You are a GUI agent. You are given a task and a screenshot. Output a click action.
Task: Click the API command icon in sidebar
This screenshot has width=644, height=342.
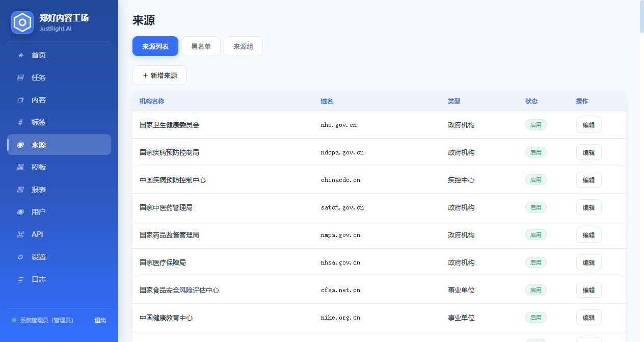(20, 234)
